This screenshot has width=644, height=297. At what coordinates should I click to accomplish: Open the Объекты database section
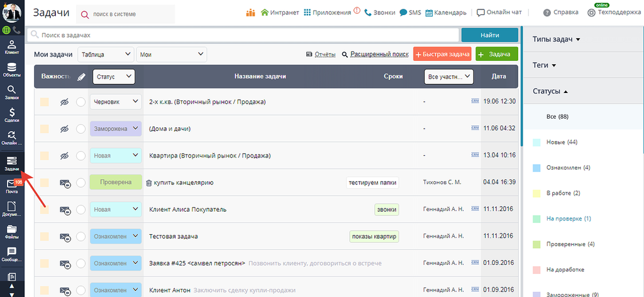12,70
